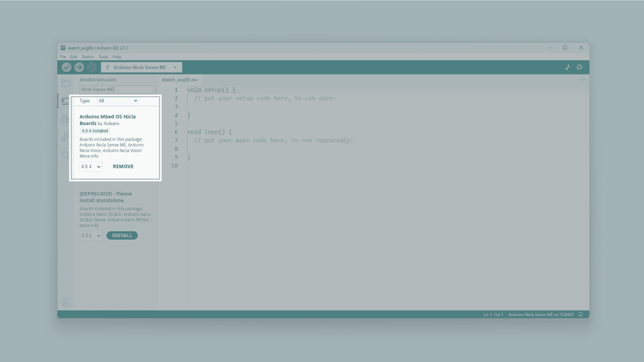Click the Start Debugging toolbar icon
644x362 pixels.
coord(92,67)
